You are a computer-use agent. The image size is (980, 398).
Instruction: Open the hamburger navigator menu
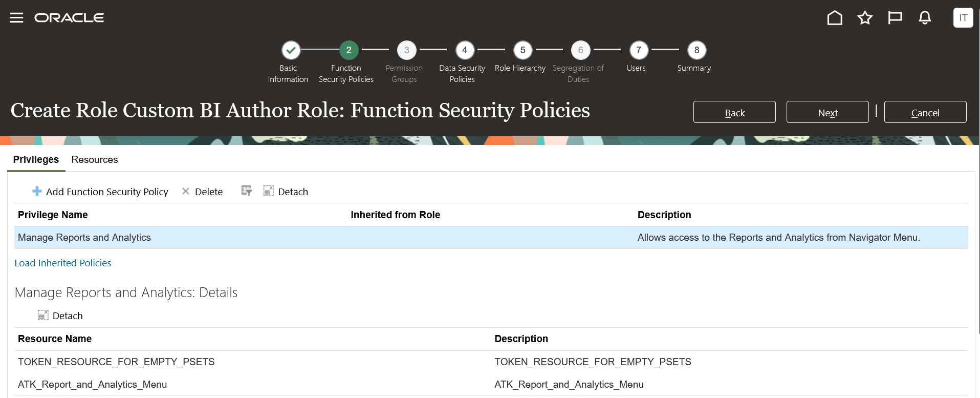pyautogui.click(x=16, y=18)
